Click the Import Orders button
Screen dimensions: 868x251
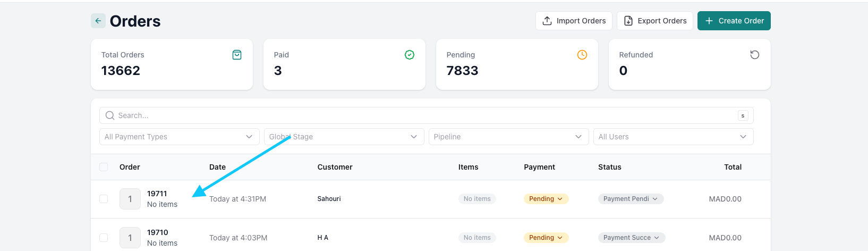574,21
